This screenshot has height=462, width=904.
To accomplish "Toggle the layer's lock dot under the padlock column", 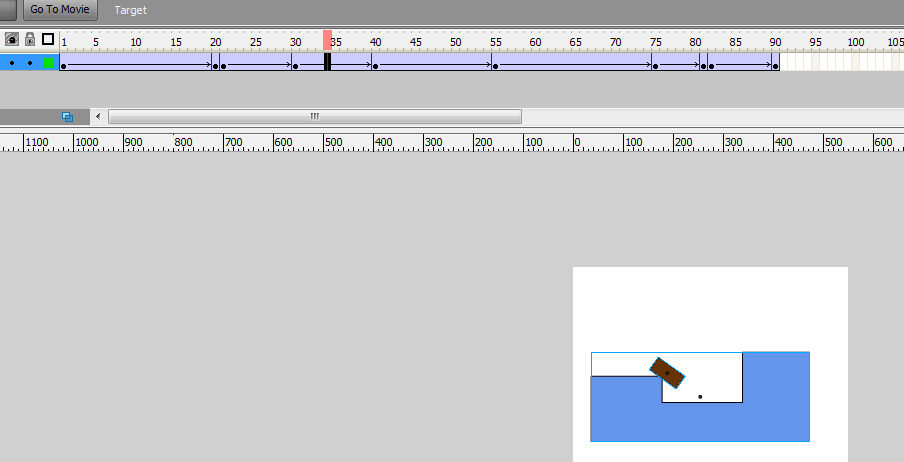I will tap(30, 63).
